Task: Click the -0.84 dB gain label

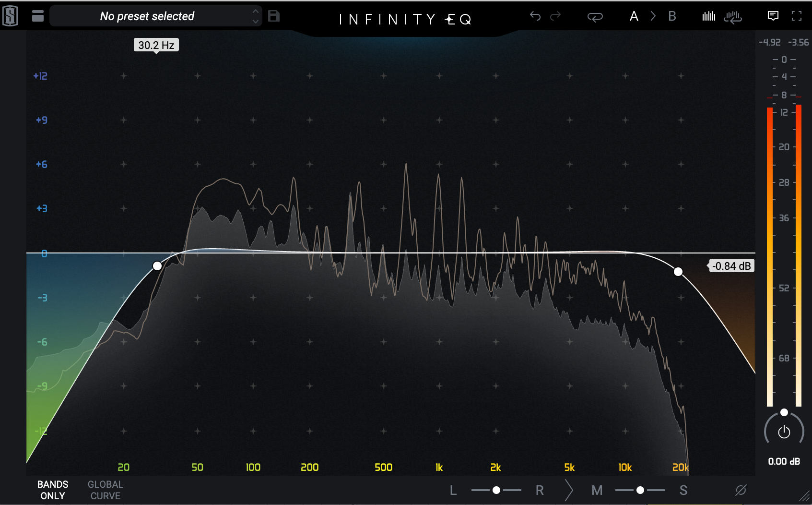Action: 731,266
